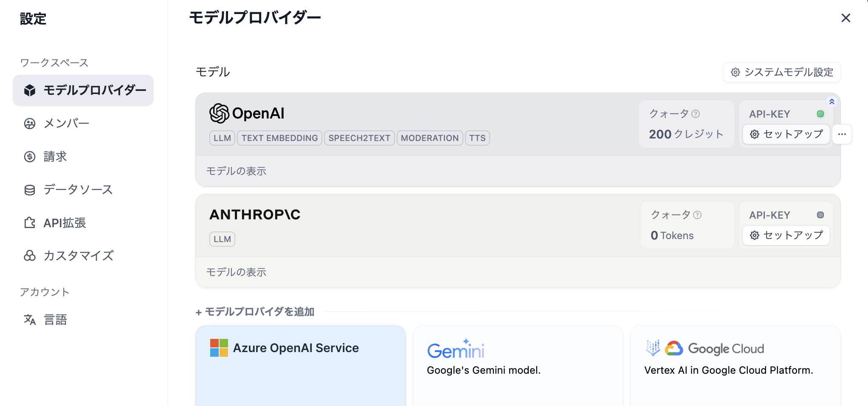Open the メンバー section icon
The image size is (868, 406).
(x=29, y=123)
